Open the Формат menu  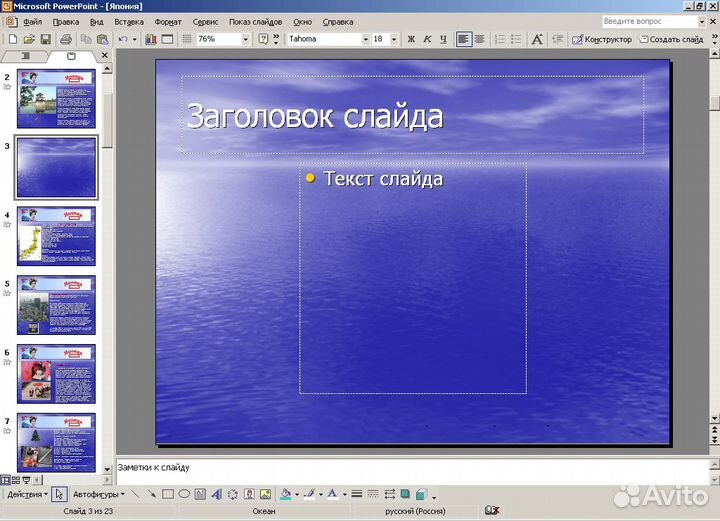tap(168, 22)
